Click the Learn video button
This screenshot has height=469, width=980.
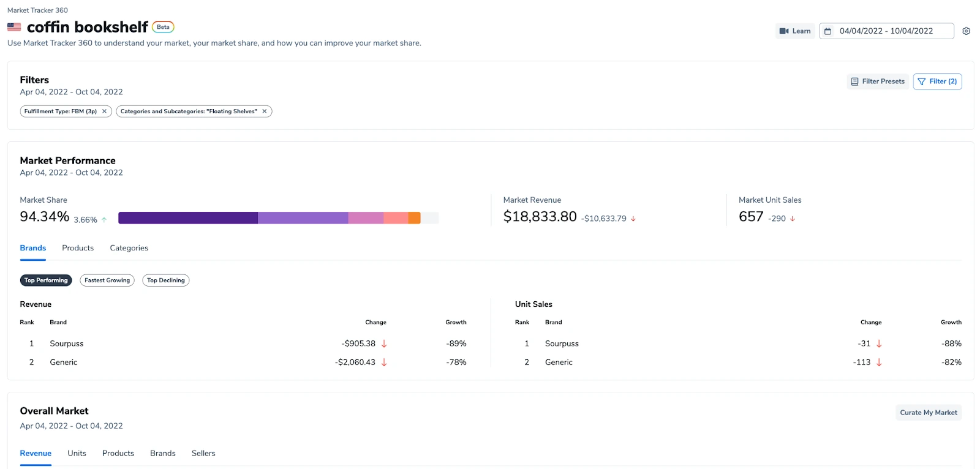point(795,31)
